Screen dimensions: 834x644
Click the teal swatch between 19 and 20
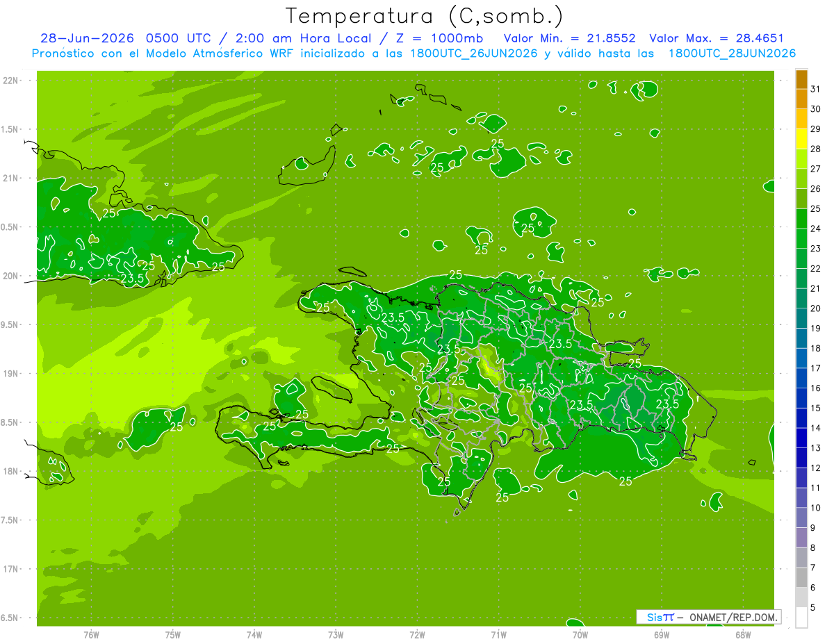[801, 318]
